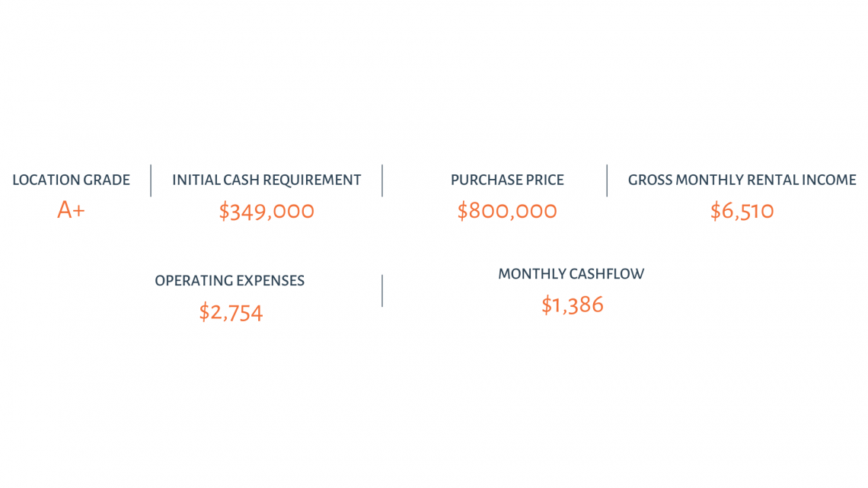Viewport: 868px width, 488px height.
Task: Click the word GROSS in the income heading
Action: [x=649, y=180]
